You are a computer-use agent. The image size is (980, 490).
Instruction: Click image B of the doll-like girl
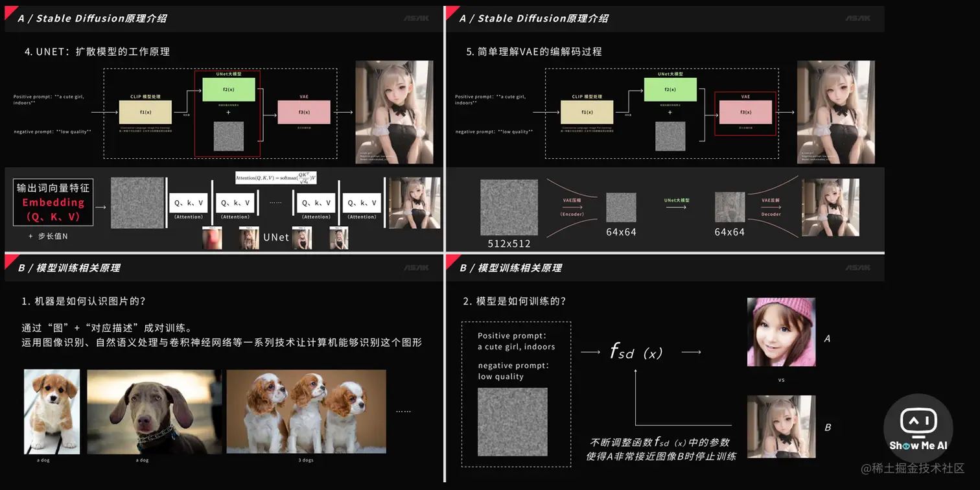781,426
